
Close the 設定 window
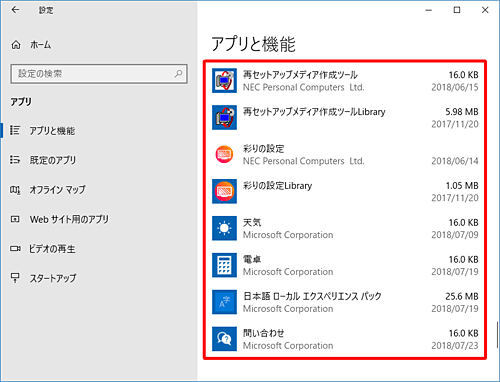pyautogui.click(x=485, y=10)
